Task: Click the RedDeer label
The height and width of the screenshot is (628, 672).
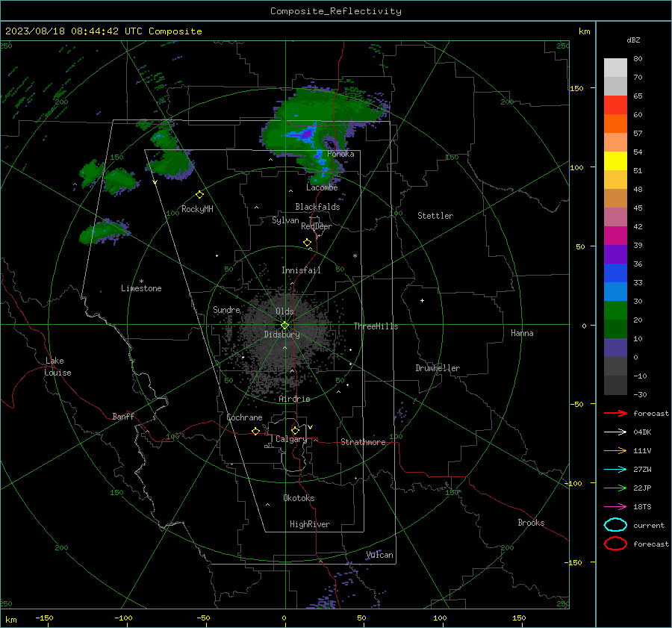Action: point(317,226)
